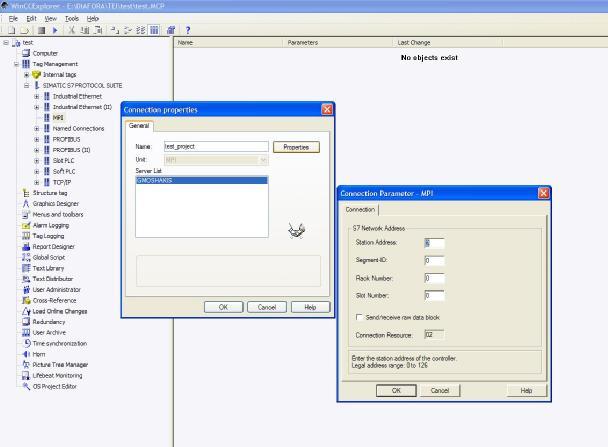Select the Internal tags icon
Screen dimensions: 608x447
tap(36, 74)
